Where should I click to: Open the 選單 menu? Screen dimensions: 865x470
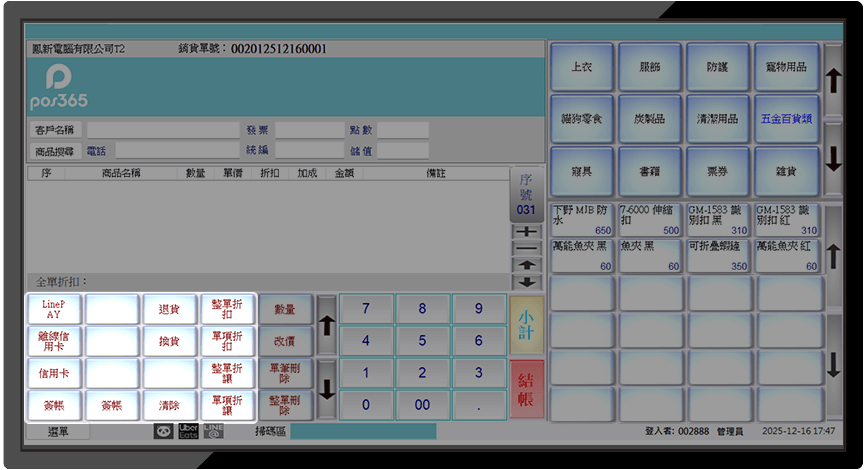pos(58,431)
